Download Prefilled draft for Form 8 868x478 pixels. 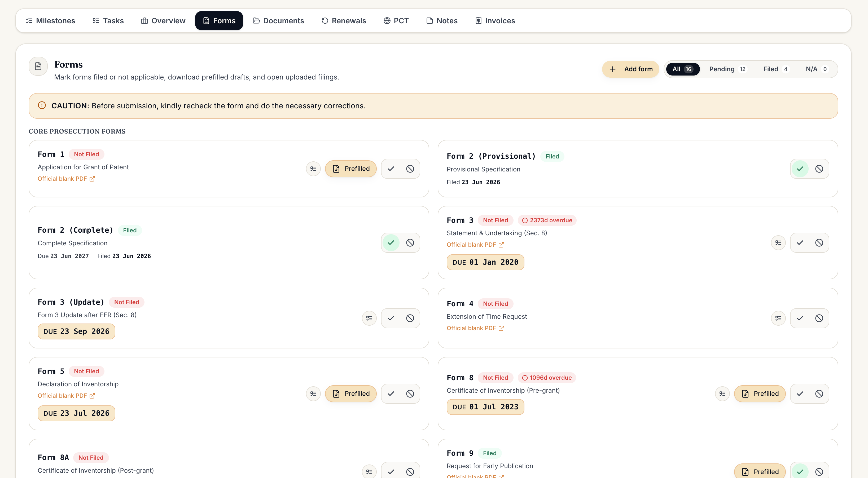tap(760, 394)
